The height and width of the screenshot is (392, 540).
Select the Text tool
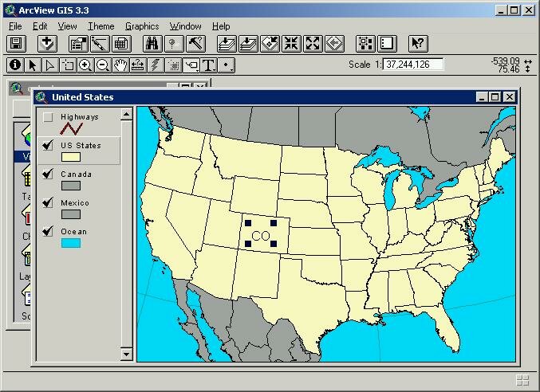209,65
